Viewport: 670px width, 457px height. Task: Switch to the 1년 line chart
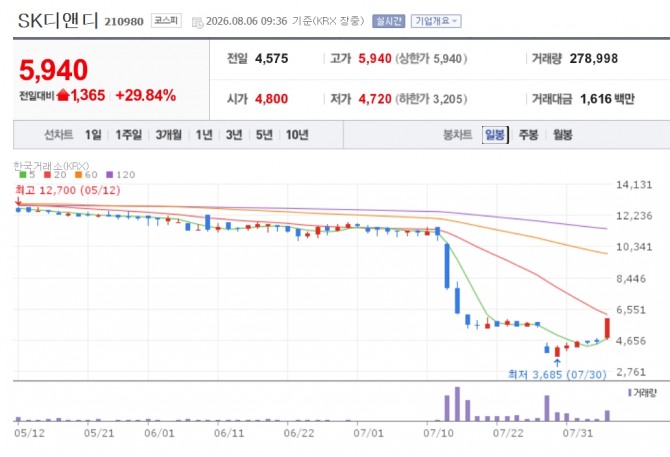click(x=204, y=135)
